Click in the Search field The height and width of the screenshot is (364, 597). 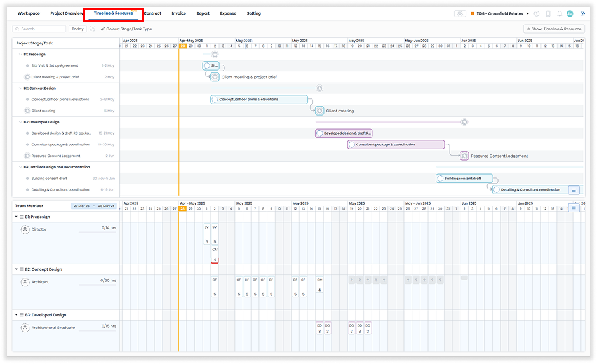(39, 29)
